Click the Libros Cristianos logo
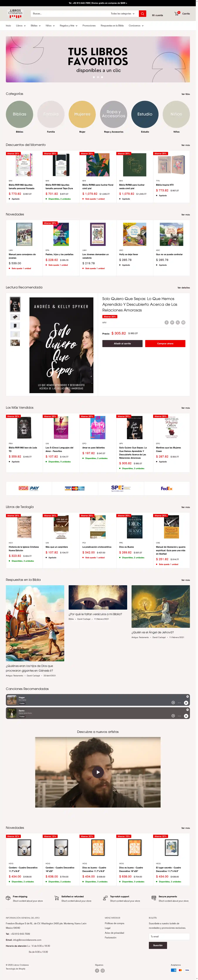The image size is (198, 980). coord(15,14)
